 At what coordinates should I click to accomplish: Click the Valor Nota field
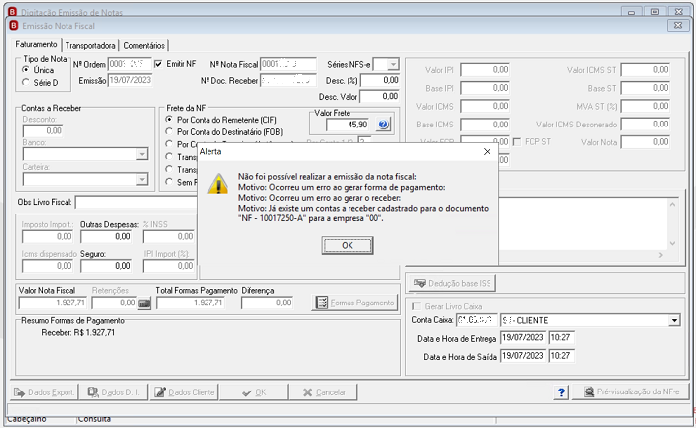pyautogui.click(x=645, y=142)
